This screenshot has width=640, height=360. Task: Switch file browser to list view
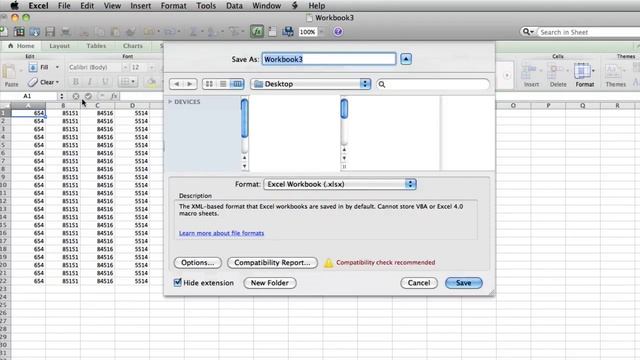223,84
